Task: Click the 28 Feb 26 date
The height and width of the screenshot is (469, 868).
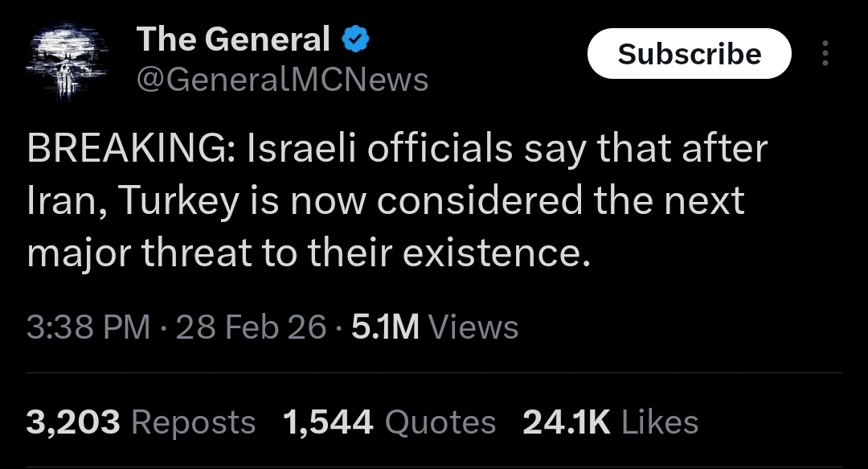Action: pyautogui.click(x=251, y=327)
